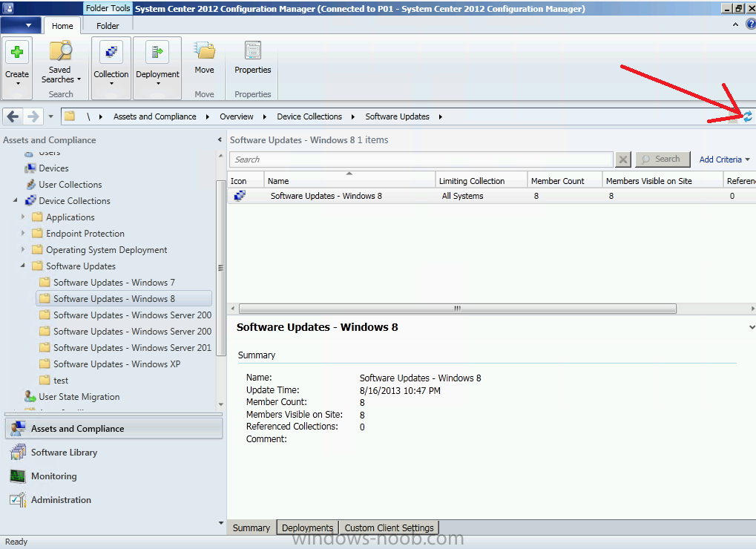Show more workspaces arrow at bottom
This screenshot has width=756, height=549.
[221, 522]
